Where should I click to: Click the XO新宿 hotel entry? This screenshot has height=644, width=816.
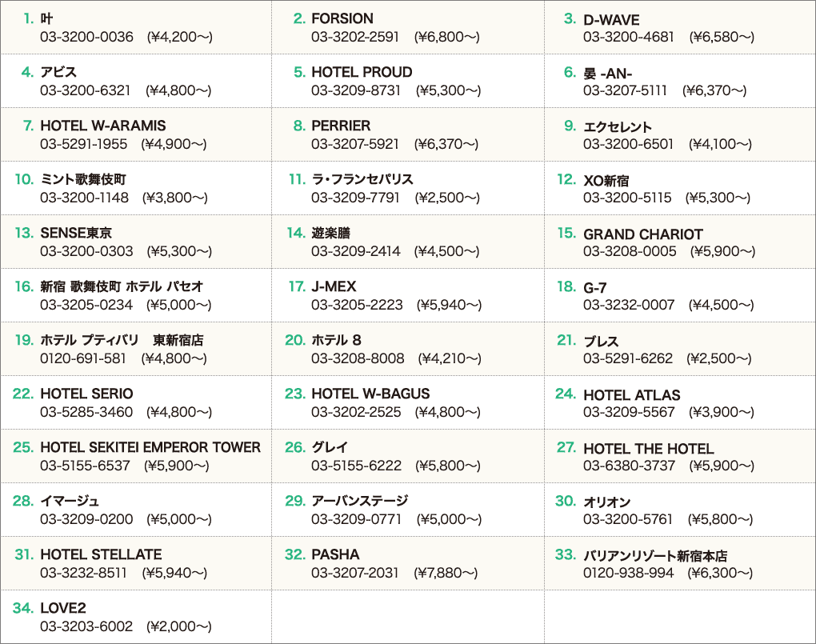(x=606, y=181)
